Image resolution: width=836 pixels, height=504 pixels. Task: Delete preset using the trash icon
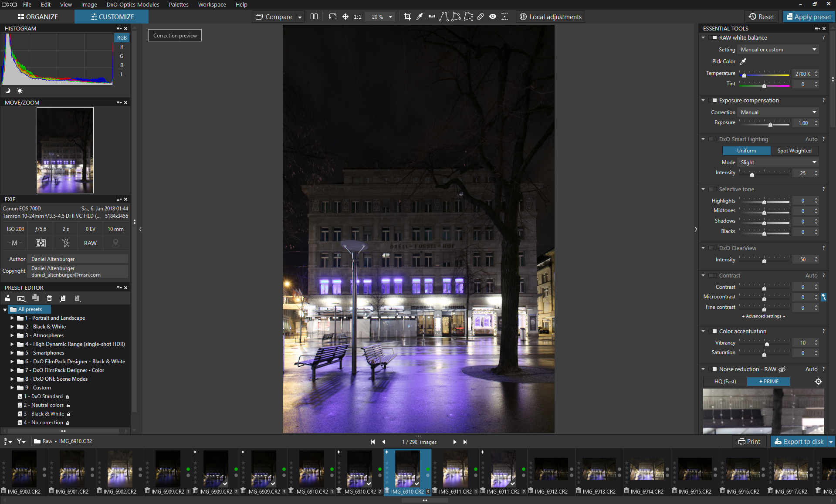click(49, 298)
